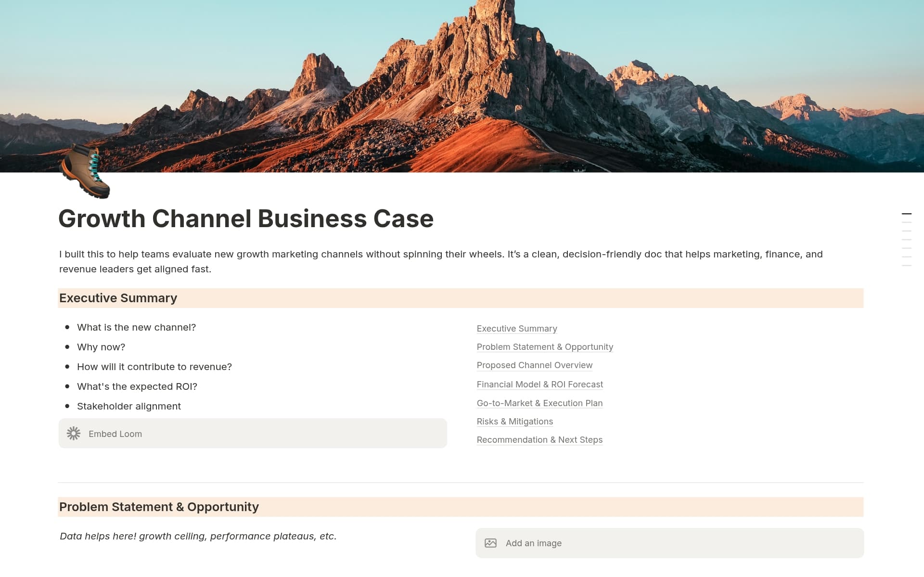Screen dimensions: 924x577
Task: Click the page title Growth Channel Business Case
Action: coord(246,219)
